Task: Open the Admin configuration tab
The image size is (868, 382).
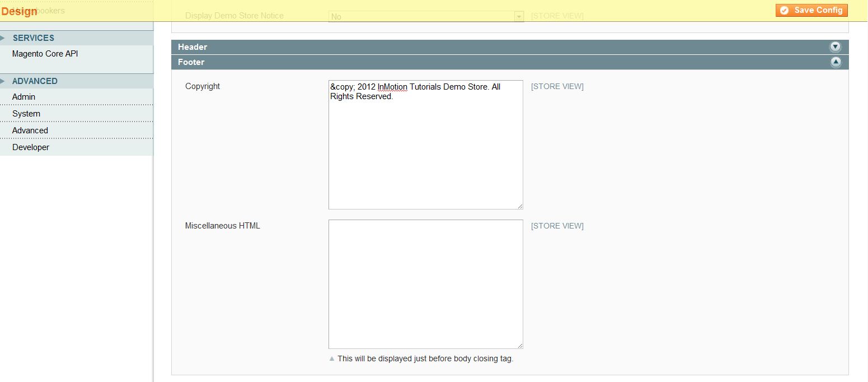Action: [24, 97]
